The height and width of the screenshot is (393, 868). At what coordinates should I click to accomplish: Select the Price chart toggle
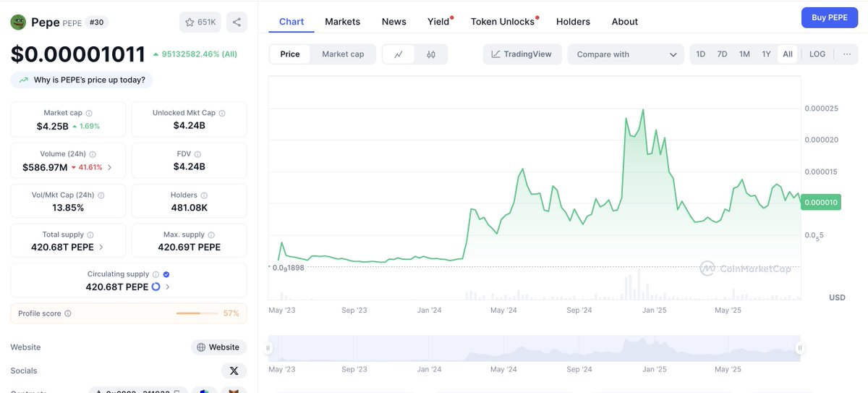pos(290,54)
